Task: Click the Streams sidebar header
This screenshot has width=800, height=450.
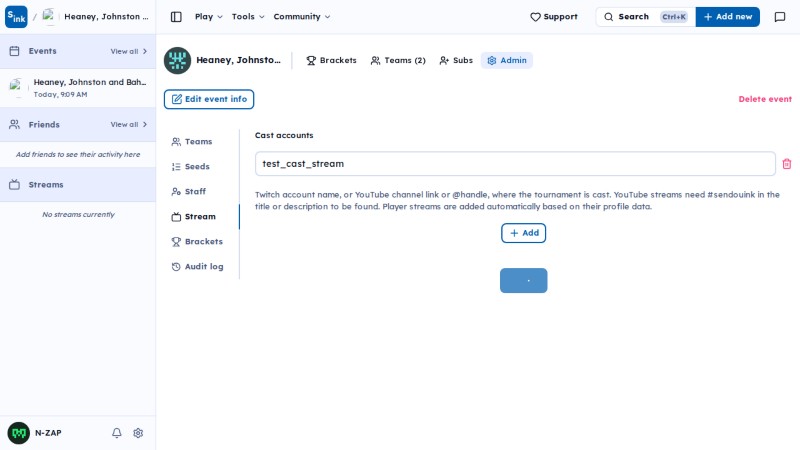Action: click(x=78, y=185)
